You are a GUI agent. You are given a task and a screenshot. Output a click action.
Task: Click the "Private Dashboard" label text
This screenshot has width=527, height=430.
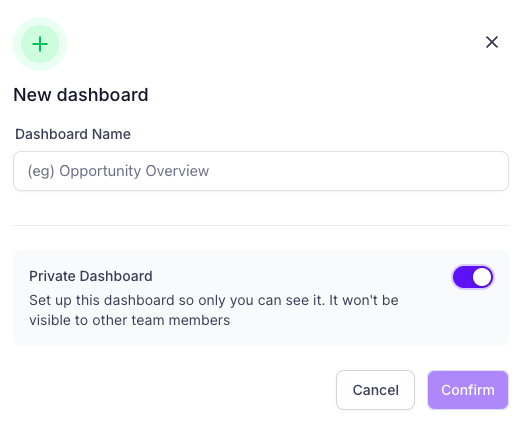pos(91,276)
